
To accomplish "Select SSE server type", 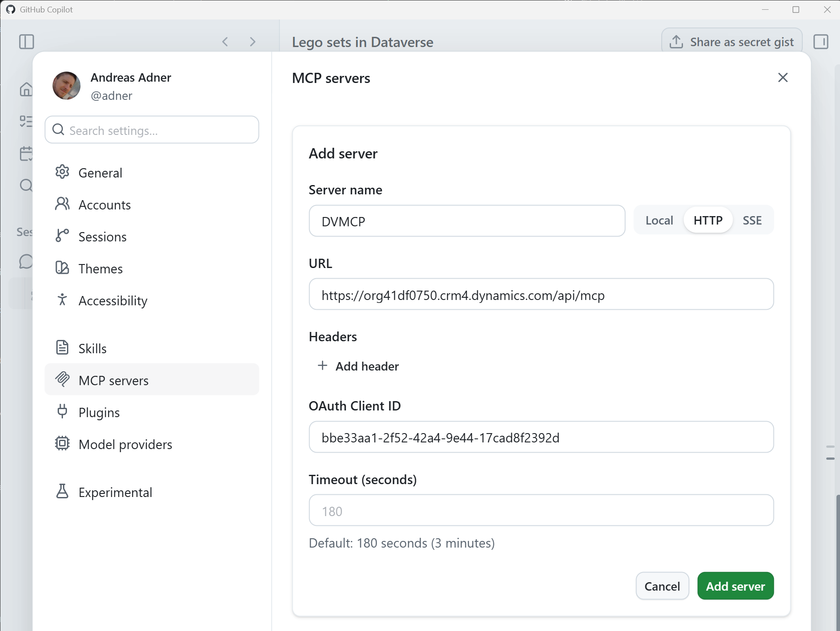I will click(x=752, y=221).
